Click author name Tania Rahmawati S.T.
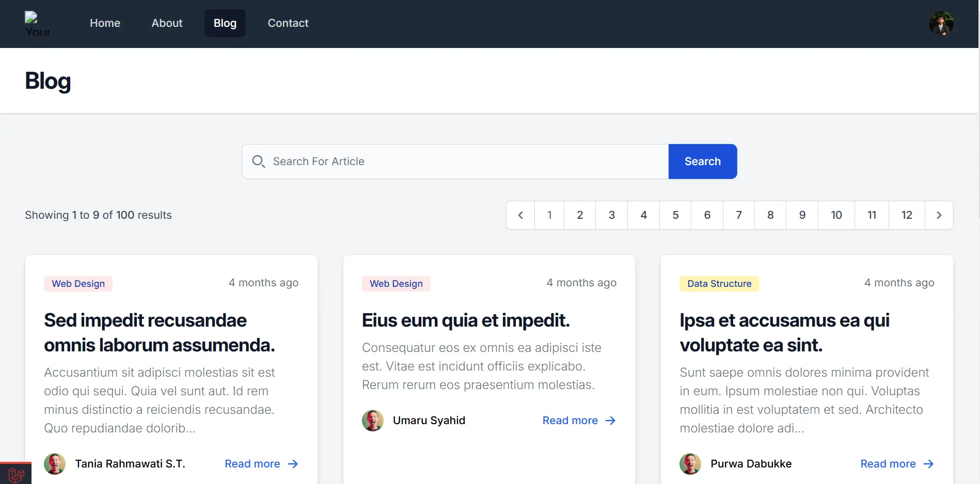980x484 pixels. pyautogui.click(x=130, y=464)
